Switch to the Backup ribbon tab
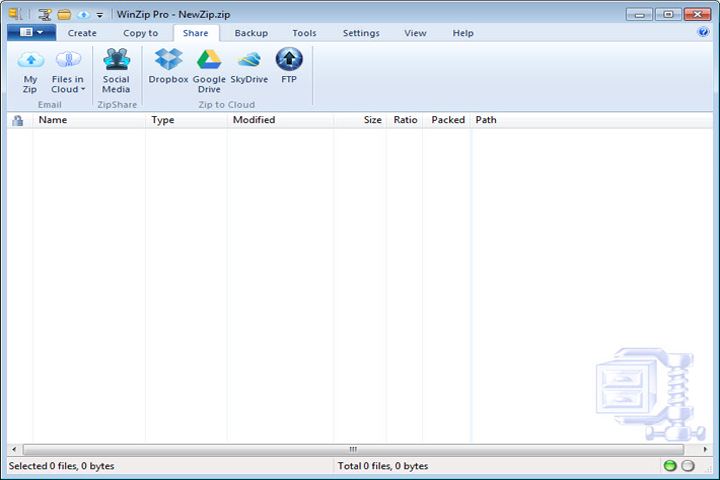Viewport: 720px width, 480px height. pos(251,33)
